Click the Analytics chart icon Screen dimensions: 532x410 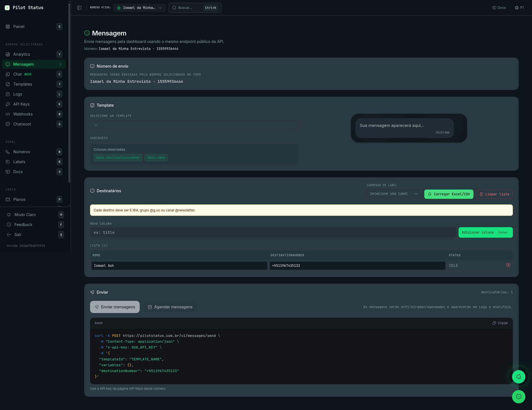coord(8,54)
